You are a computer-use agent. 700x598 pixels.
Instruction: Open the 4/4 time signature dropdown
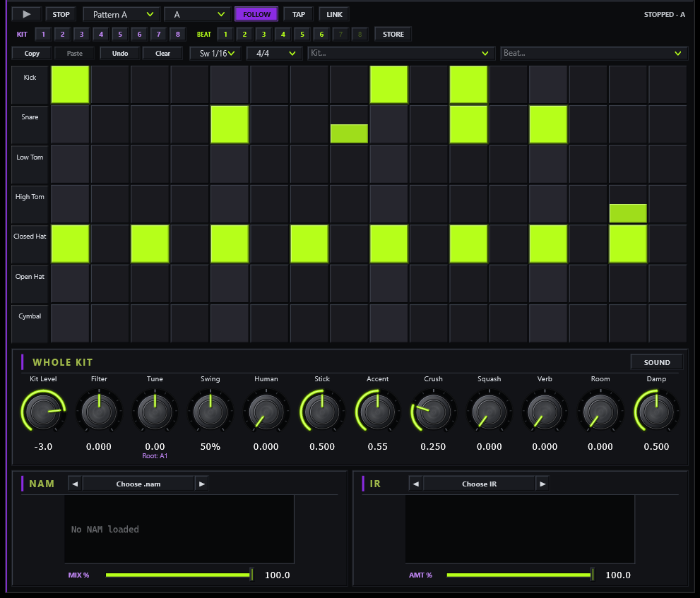click(x=275, y=53)
